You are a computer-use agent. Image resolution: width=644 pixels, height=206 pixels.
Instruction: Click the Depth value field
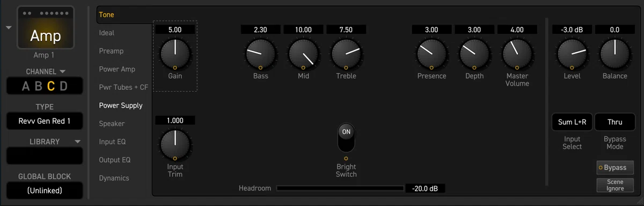coord(474,30)
